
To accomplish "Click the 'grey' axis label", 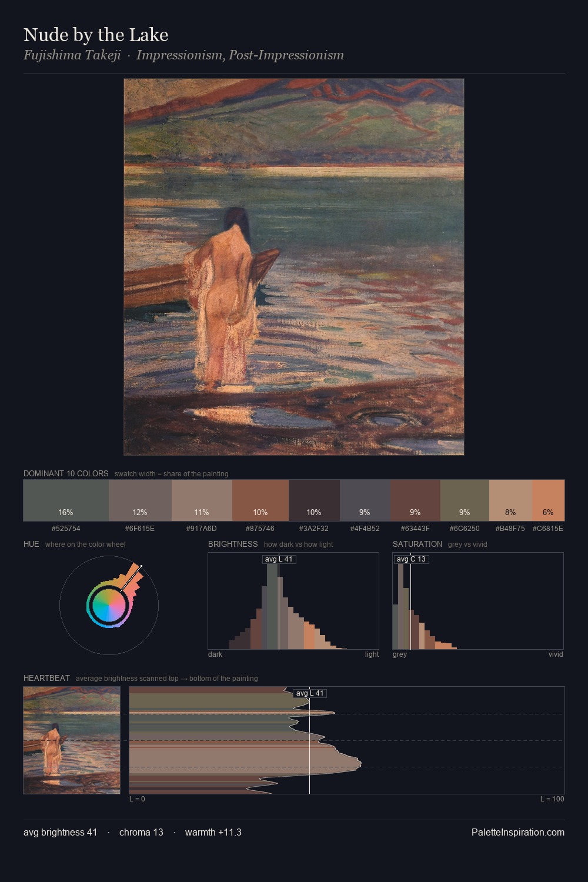I will point(400,654).
